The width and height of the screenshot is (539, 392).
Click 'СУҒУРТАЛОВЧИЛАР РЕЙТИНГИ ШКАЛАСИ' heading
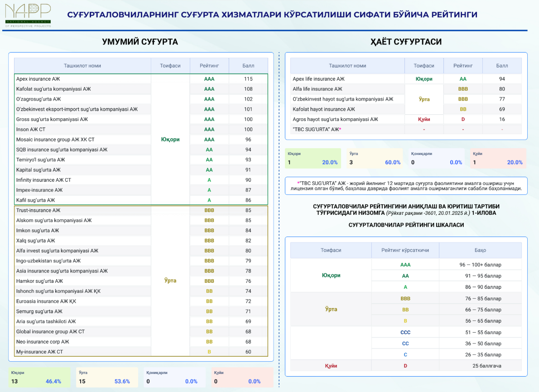[406, 225]
